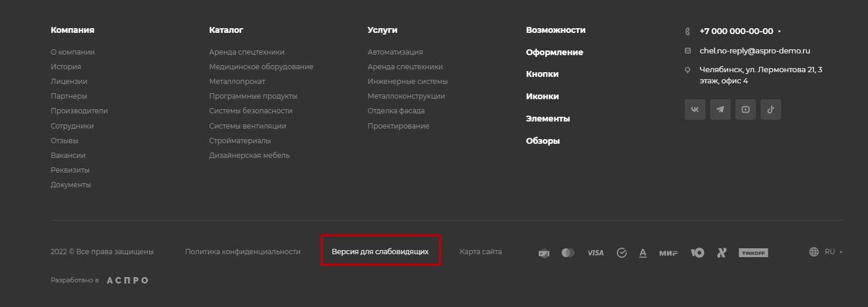868x307 pixels.
Task: Click the MIR payment logo
Action: coord(668,253)
